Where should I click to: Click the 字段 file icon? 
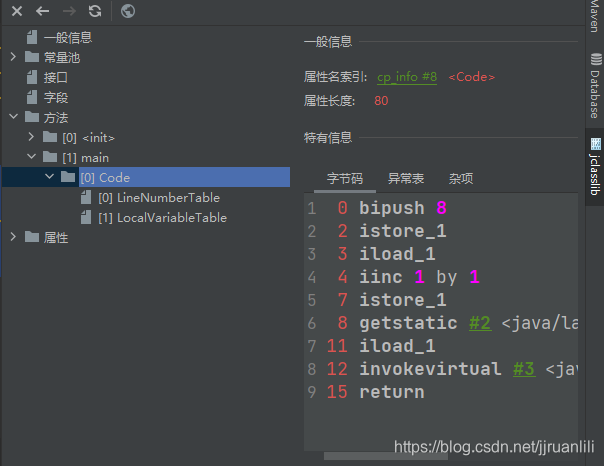32,97
